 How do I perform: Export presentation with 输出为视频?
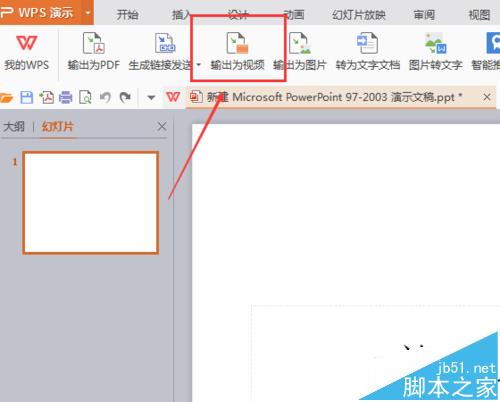[x=237, y=52]
